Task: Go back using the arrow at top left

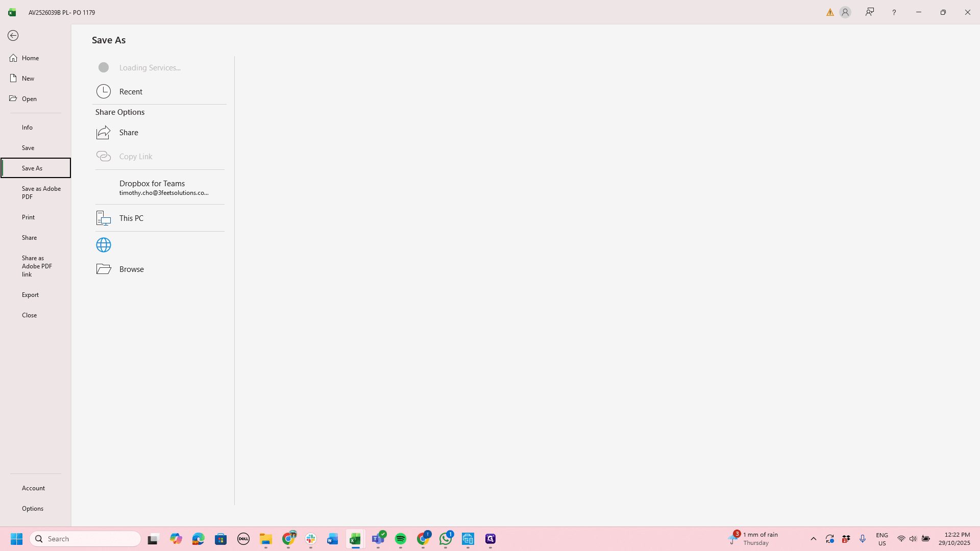Action: pyautogui.click(x=13, y=36)
